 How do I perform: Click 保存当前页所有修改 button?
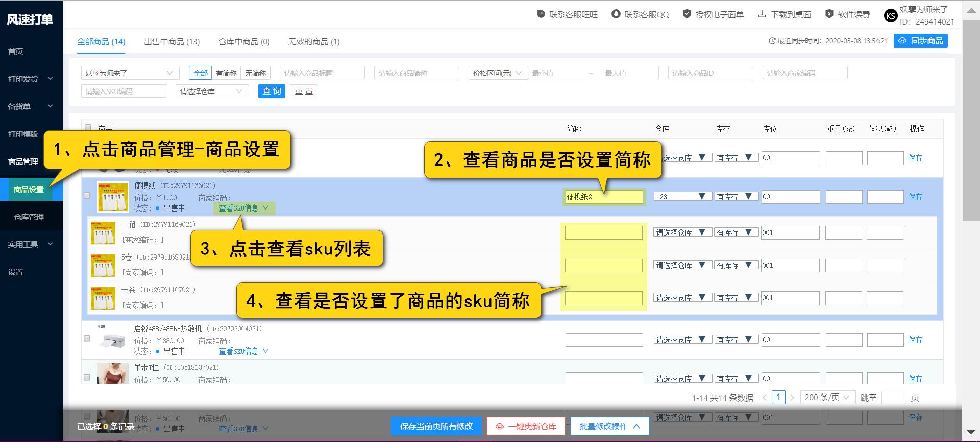[x=436, y=426]
